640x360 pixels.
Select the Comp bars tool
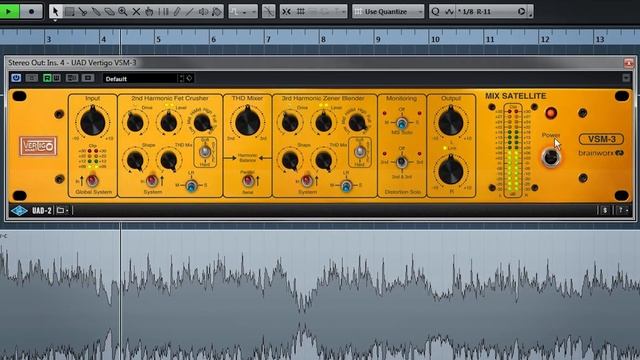click(x=163, y=12)
